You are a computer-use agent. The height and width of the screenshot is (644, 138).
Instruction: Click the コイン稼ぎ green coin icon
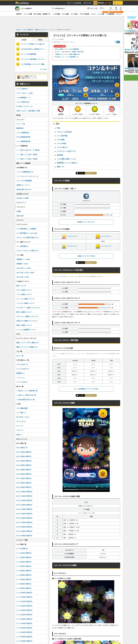(x=94, y=109)
